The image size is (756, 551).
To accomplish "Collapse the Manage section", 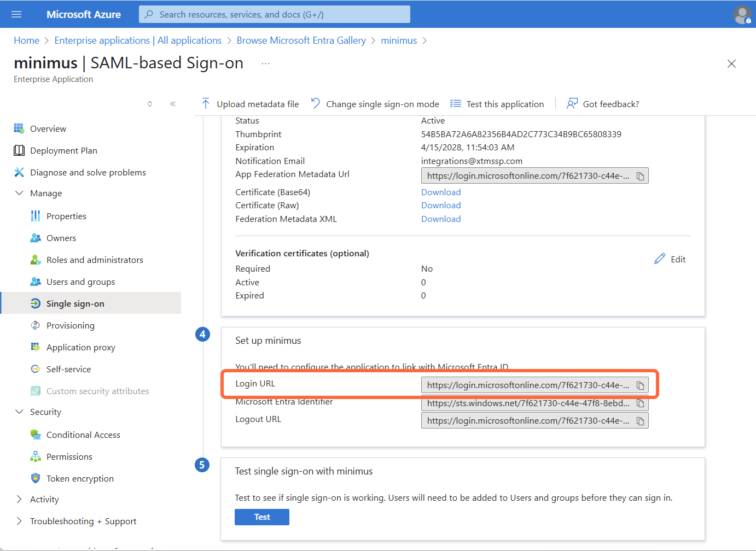I will 19,193.
